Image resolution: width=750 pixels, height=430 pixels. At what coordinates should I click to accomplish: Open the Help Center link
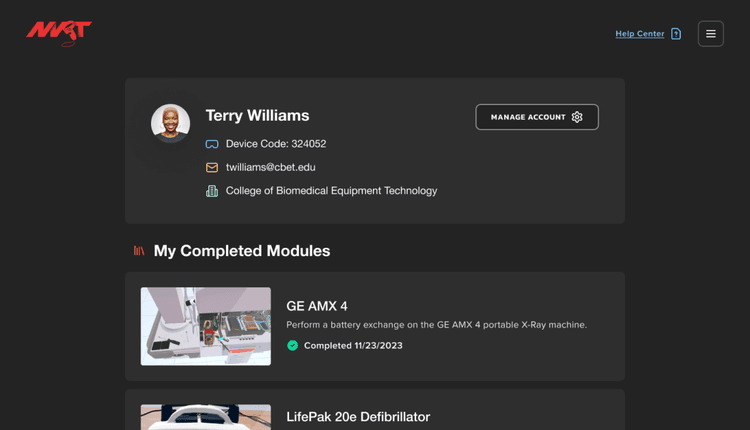(x=640, y=34)
